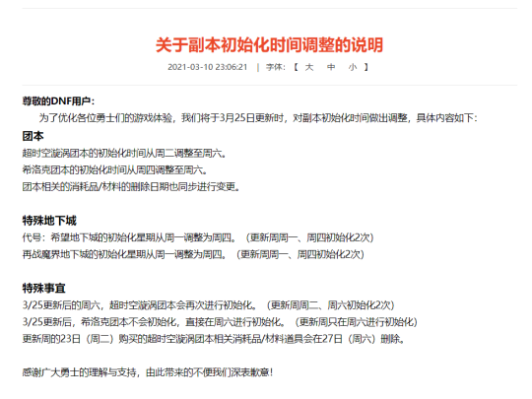Click the 尊敬的DNF用户 greeting line
Screen dimensions: 532x399
click(59, 101)
